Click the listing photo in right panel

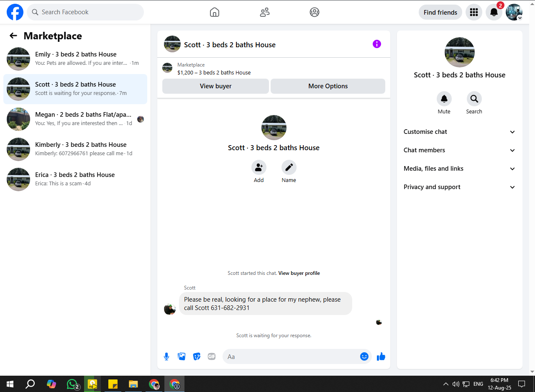pyautogui.click(x=460, y=52)
